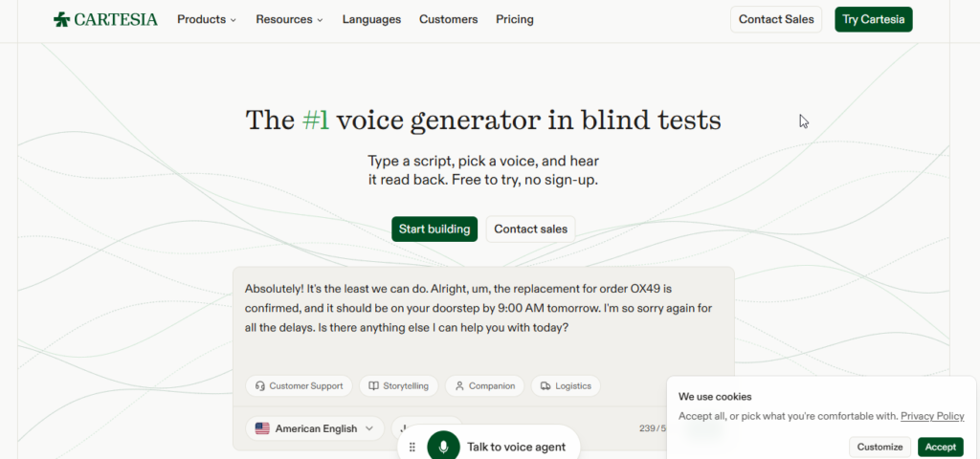
Task: Select the Logistics sample chip
Action: [x=566, y=386]
